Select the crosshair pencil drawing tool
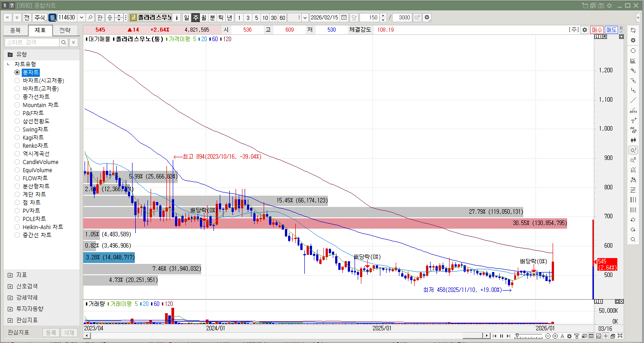Screen dimensions: 644x343 coord(633,70)
